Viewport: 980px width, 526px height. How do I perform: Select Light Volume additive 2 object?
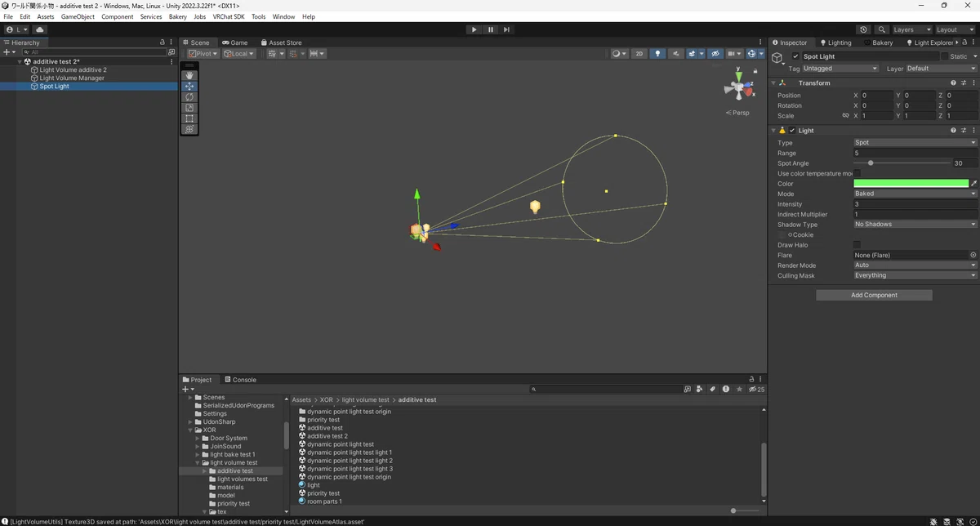73,70
